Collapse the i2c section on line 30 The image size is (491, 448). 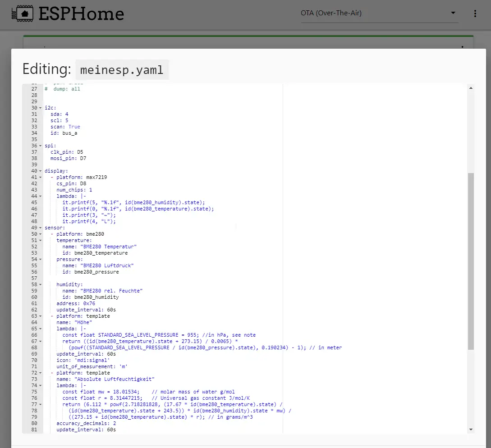point(41,108)
